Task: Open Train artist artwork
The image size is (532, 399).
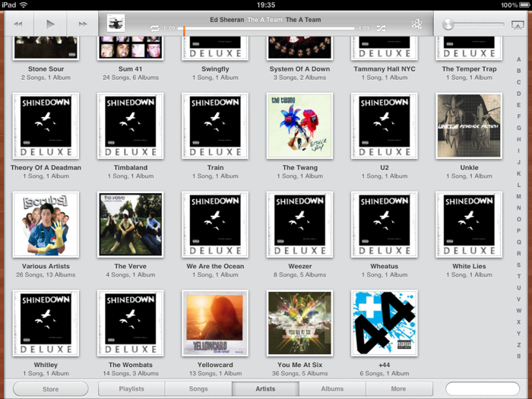Action: click(215, 126)
